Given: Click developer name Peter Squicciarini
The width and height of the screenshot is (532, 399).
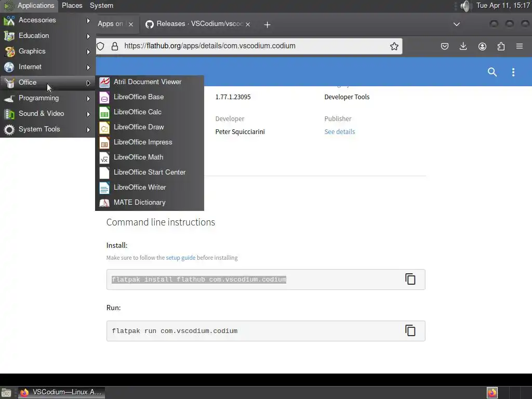Looking at the screenshot, I should [x=240, y=131].
